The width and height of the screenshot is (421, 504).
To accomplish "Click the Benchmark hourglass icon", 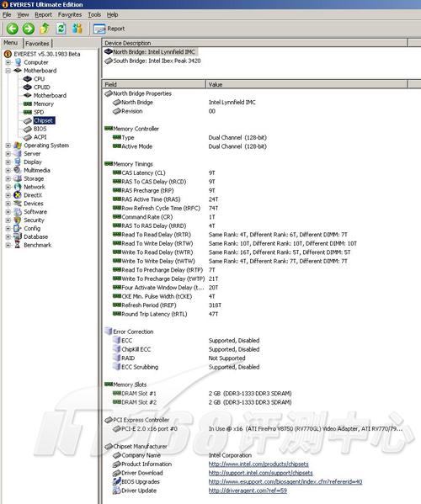I will click(18, 245).
